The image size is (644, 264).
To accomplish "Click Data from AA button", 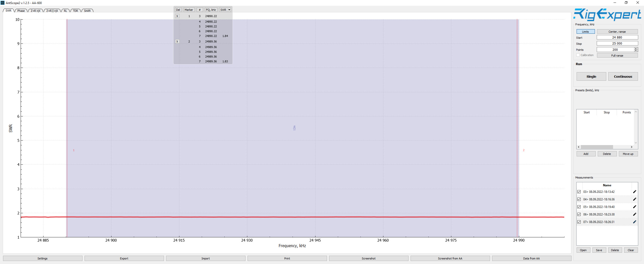I will click(532, 258).
